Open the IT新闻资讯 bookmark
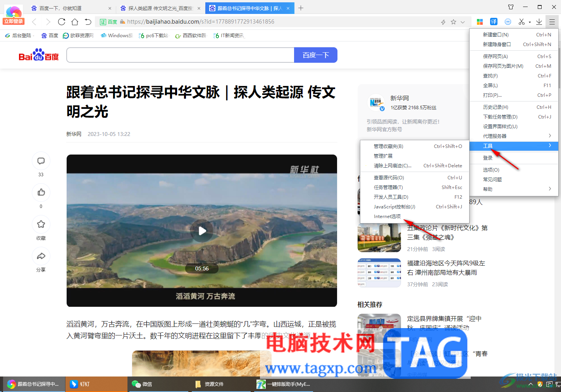This screenshot has height=392, width=561. (x=229, y=36)
